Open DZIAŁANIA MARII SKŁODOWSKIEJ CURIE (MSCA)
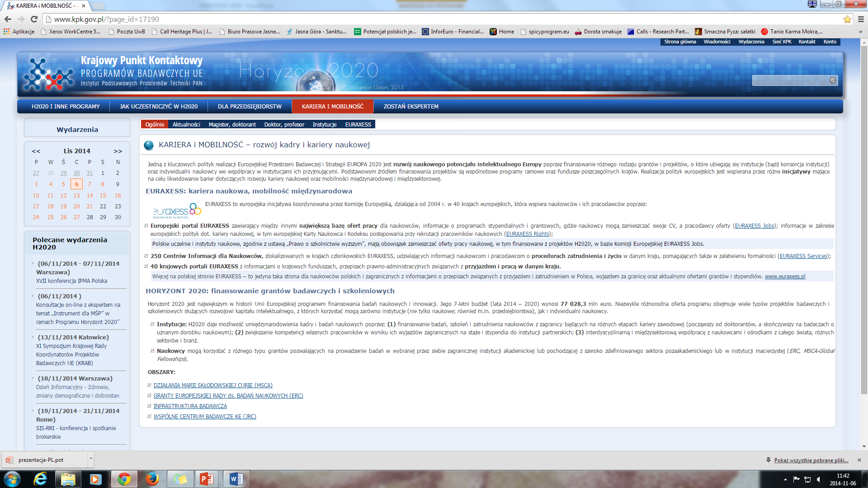 [213, 385]
